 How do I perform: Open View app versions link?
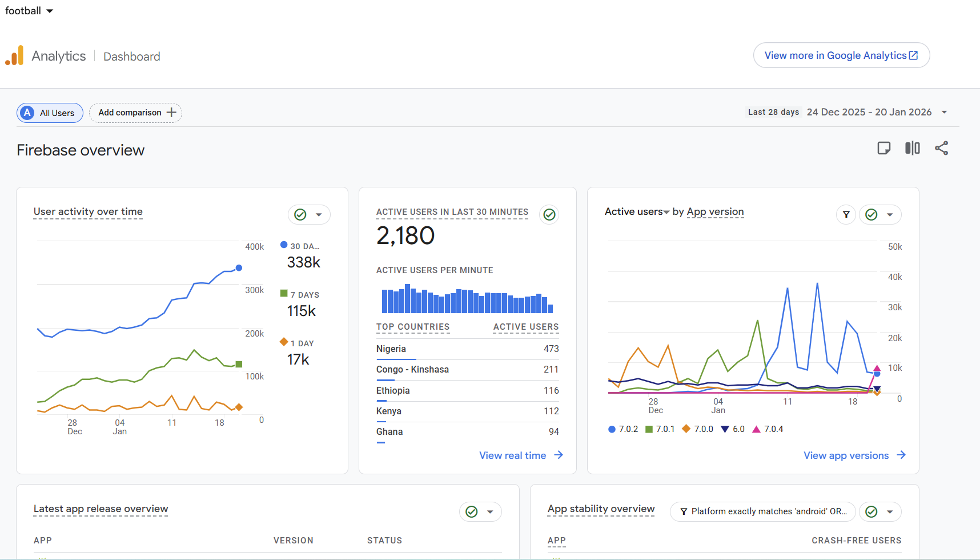[855, 455]
